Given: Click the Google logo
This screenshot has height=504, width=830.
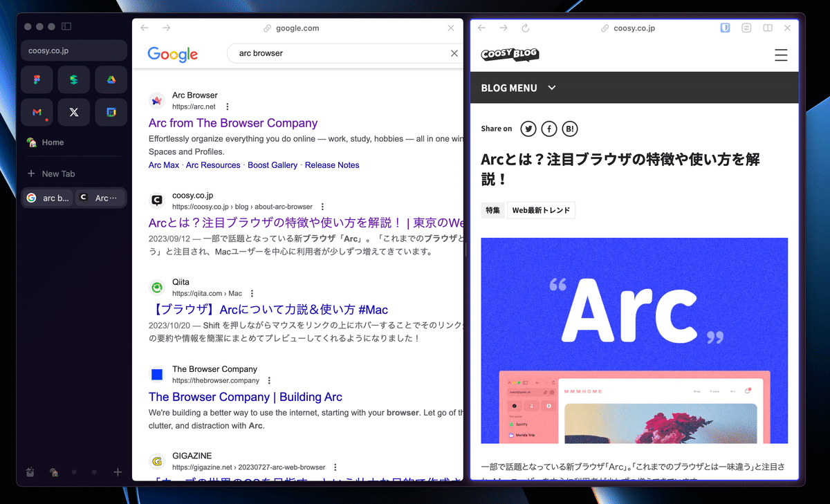Looking at the screenshot, I should pos(173,54).
